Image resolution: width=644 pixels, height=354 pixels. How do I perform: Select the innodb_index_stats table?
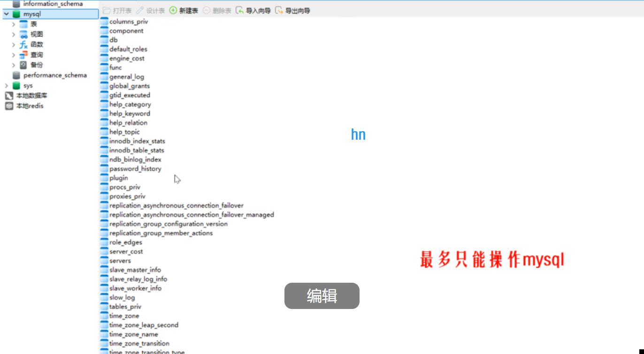pos(137,141)
